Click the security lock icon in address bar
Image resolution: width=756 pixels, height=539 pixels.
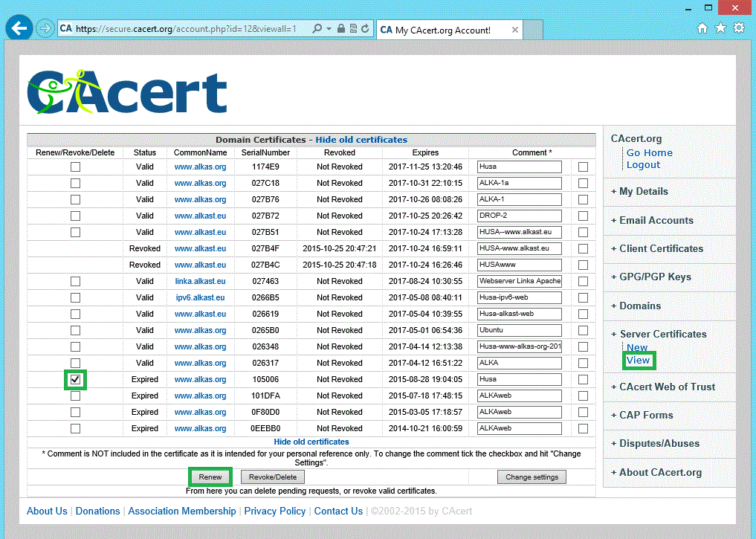point(340,29)
